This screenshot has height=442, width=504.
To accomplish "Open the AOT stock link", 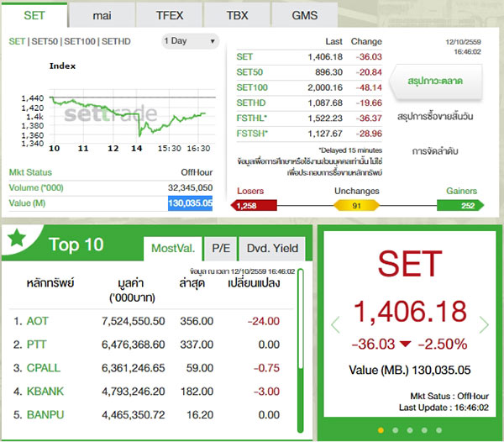I will coord(38,321).
